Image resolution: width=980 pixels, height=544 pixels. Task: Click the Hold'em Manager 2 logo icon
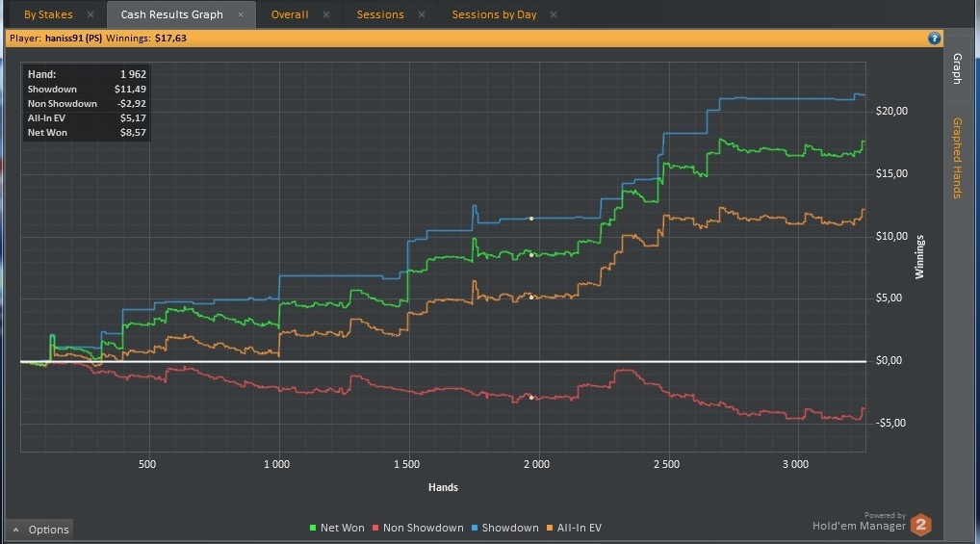click(920, 525)
